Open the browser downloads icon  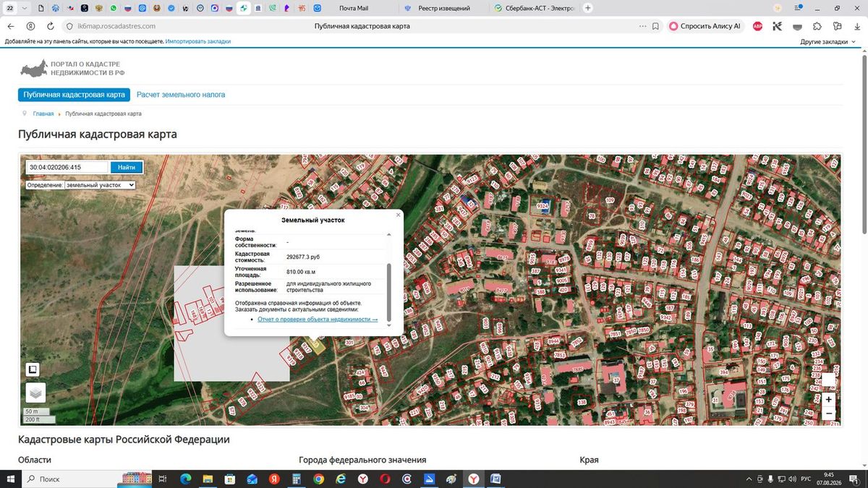tap(856, 26)
